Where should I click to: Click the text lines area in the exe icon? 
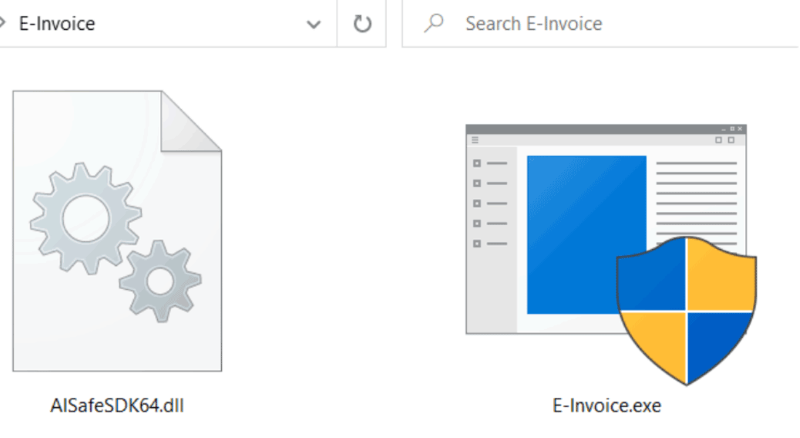pyautogui.click(x=696, y=199)
